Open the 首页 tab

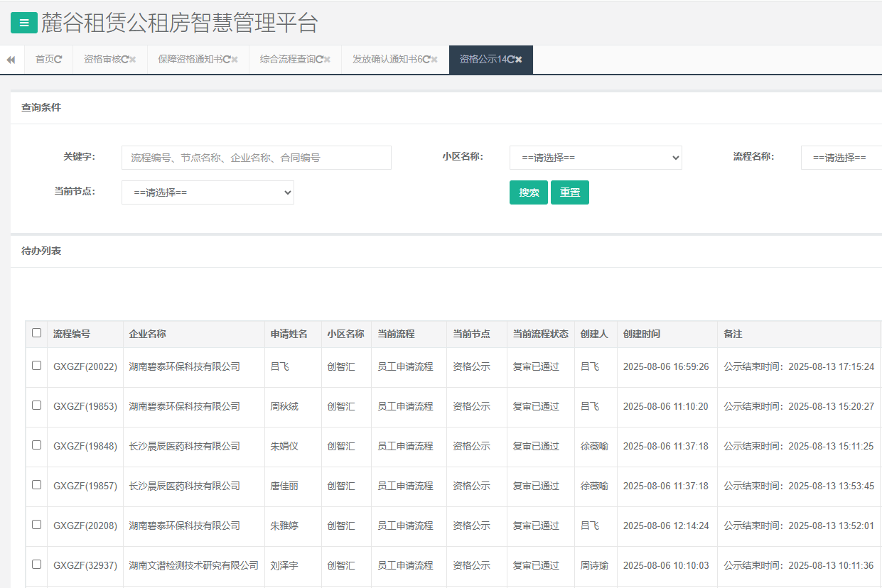coord(45,60)
